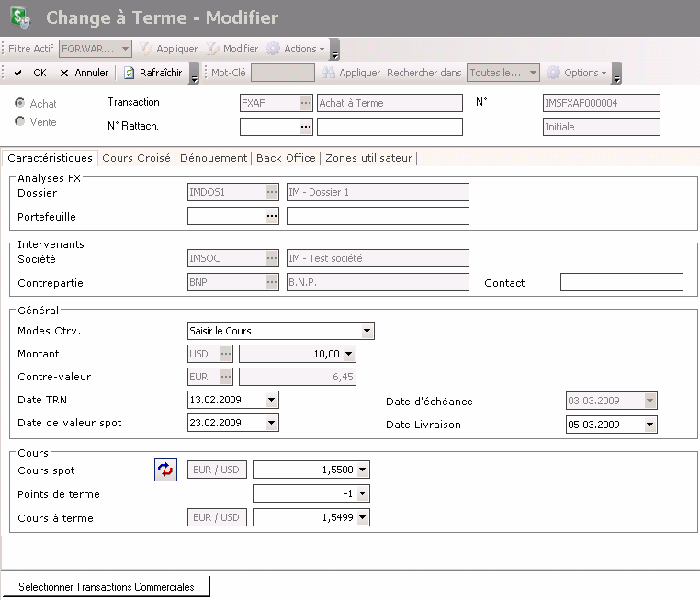
Task: Click the swap currency icon beside Cours spot
Action: tap(165, 470)
